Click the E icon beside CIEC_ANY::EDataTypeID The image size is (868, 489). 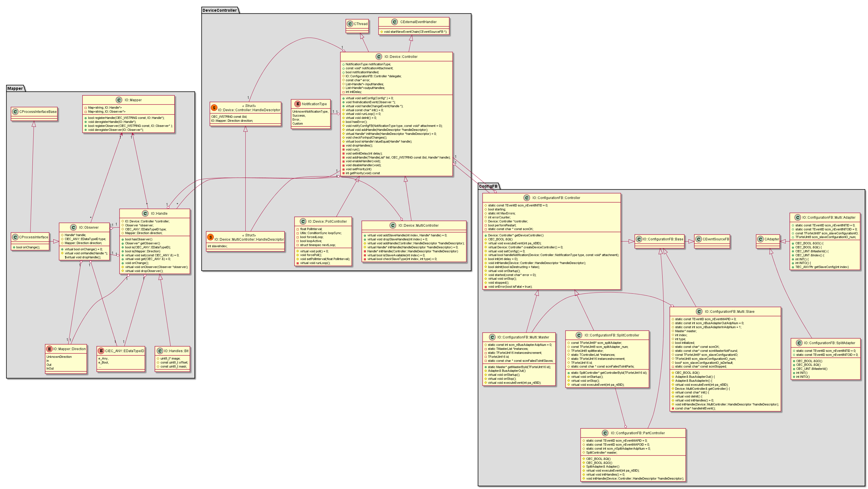101,351
